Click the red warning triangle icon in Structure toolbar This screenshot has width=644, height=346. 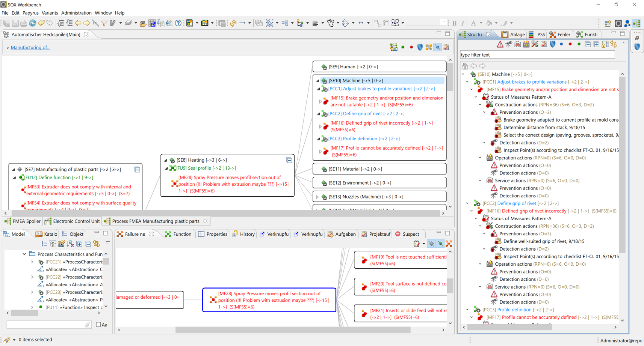[500, 45]
